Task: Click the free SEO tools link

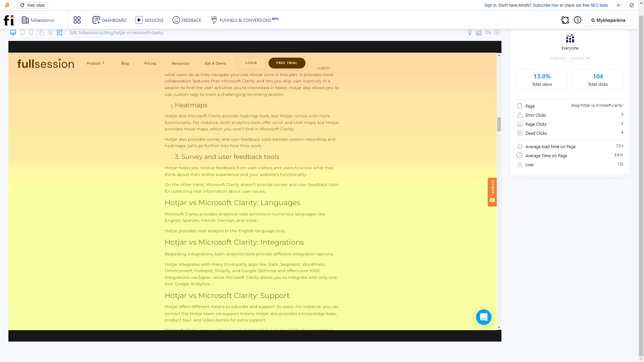Action: 595,5
